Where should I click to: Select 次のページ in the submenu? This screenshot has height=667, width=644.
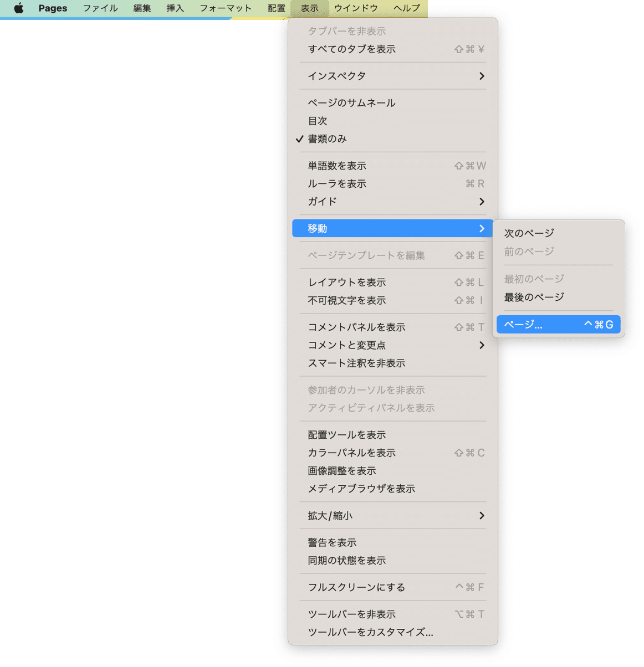pos(559,233)
